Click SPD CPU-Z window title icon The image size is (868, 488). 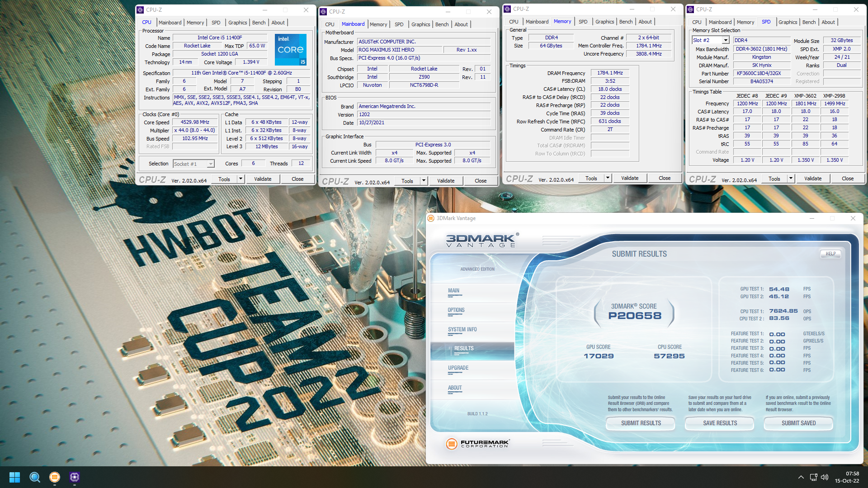pyautogui.click(x=691, y=9)
